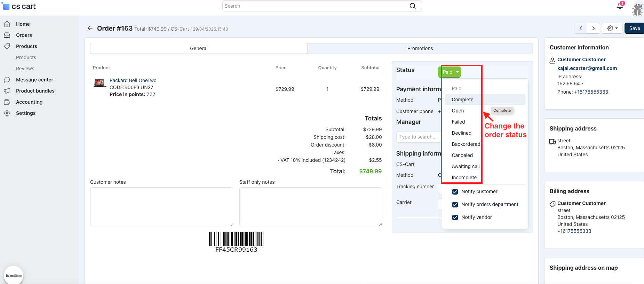
Task: Open the Customer Customer profile link
Action: pyautogui.click(x=581, y=60)
